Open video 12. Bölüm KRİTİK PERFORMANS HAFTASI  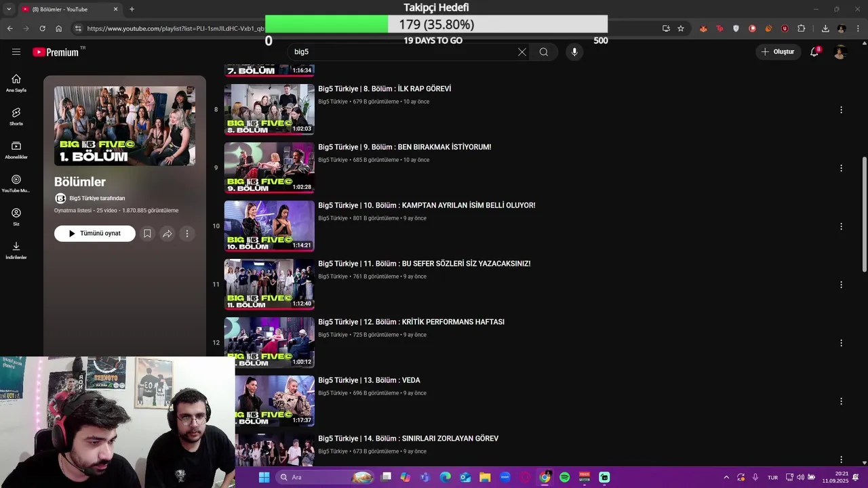(411, 322)
